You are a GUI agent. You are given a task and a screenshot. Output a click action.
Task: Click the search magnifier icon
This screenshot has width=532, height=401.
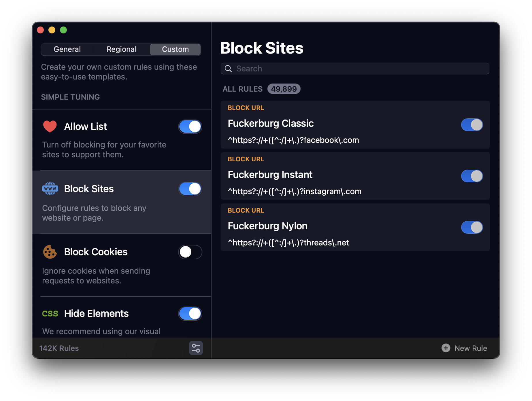pyautogui.click(x=228, y=69)
